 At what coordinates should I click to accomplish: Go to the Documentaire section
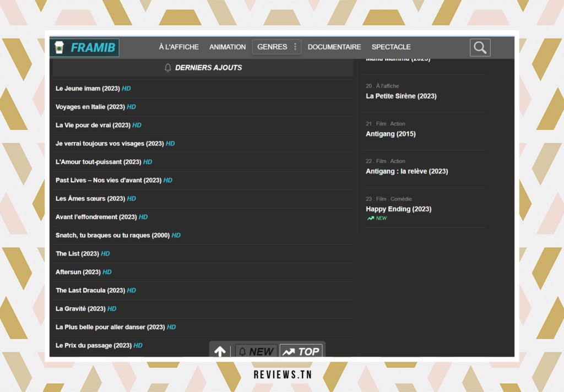click(334, 47)
